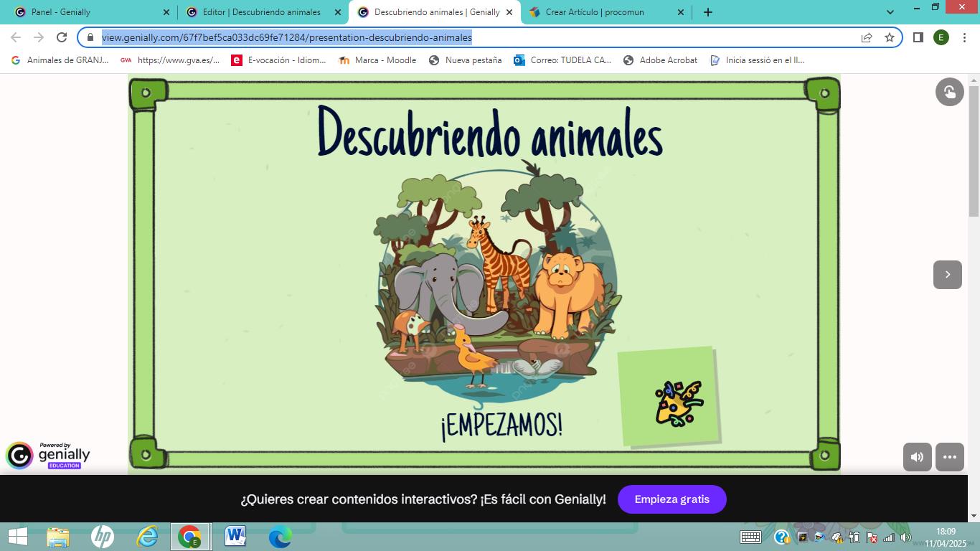Open the tab search dropdown arrow

tap(890, 11)
